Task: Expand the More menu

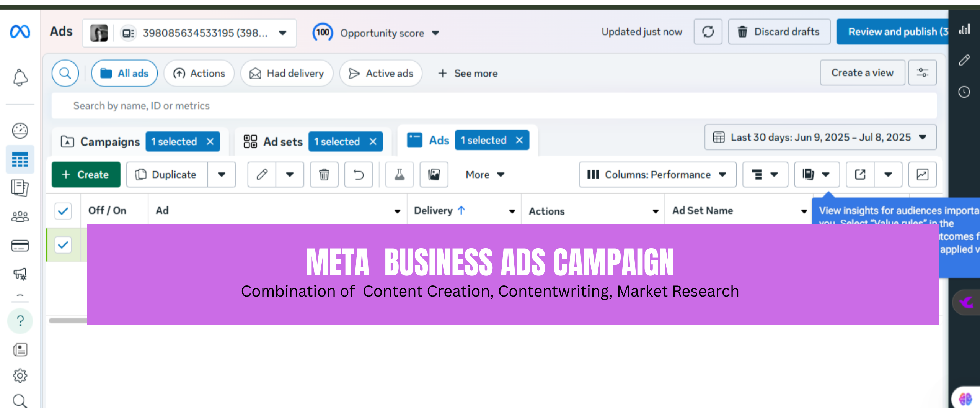Action: pos(485,175)
